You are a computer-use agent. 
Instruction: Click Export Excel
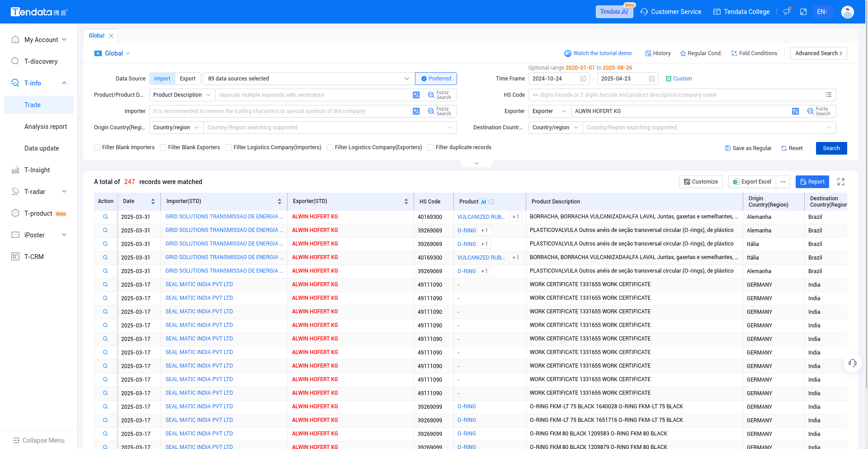tap(752, 182)
